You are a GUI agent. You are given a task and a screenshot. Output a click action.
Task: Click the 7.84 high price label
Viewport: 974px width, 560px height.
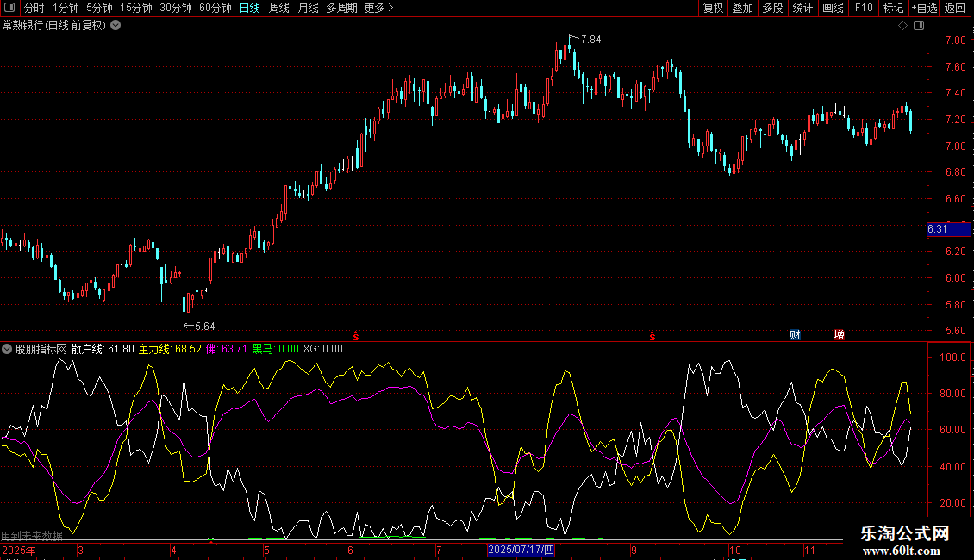click(x=590, y=40)
